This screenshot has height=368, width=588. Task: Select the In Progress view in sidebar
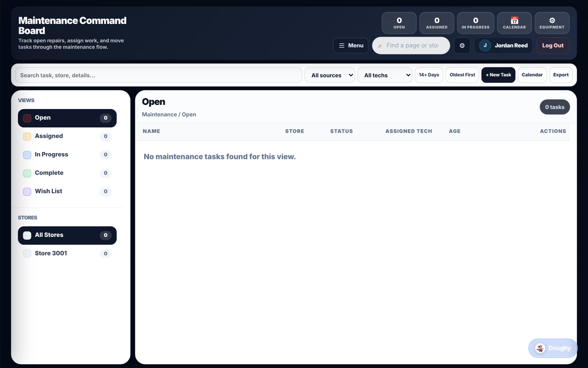(x=67, y=155)
